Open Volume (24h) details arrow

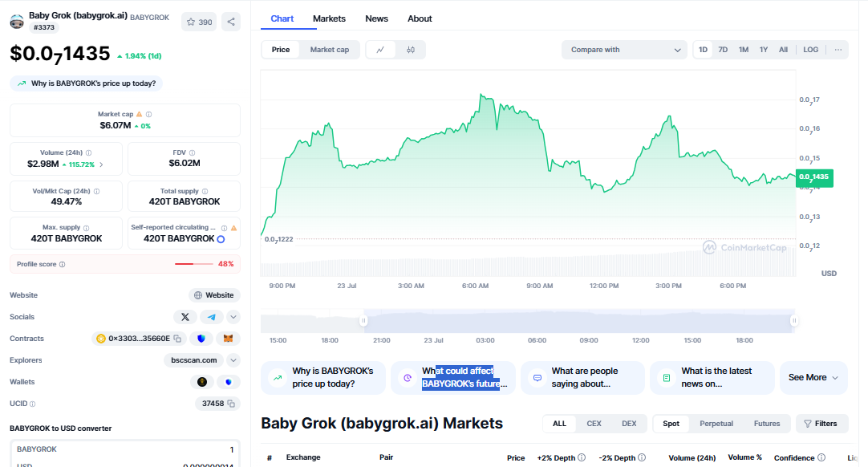tap(101, 164)
